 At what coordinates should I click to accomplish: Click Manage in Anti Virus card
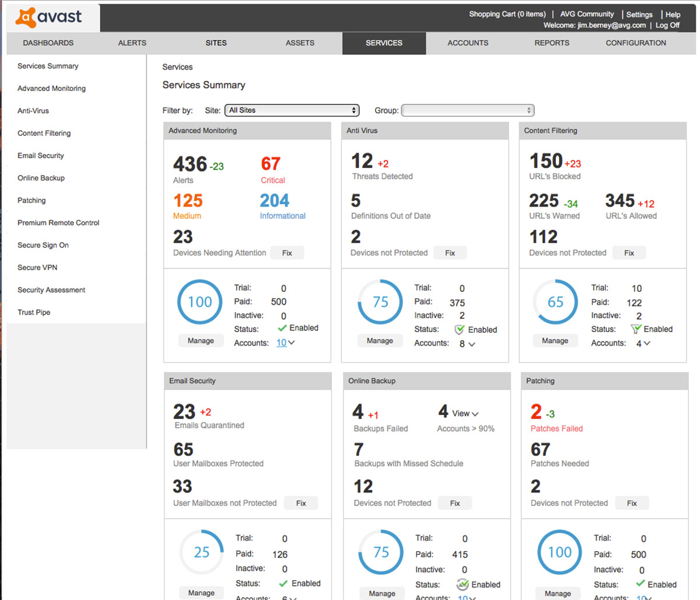click(380, 341)
